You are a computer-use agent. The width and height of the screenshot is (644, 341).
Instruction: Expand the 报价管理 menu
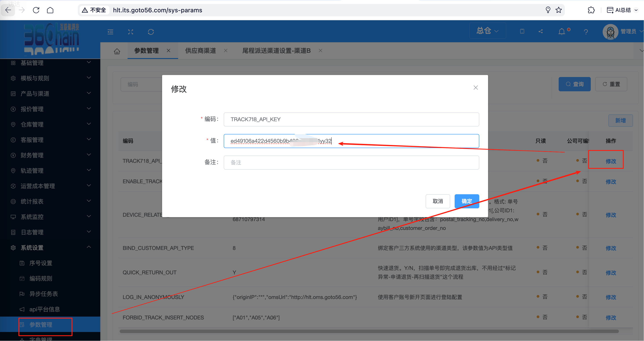coord(50,109)
